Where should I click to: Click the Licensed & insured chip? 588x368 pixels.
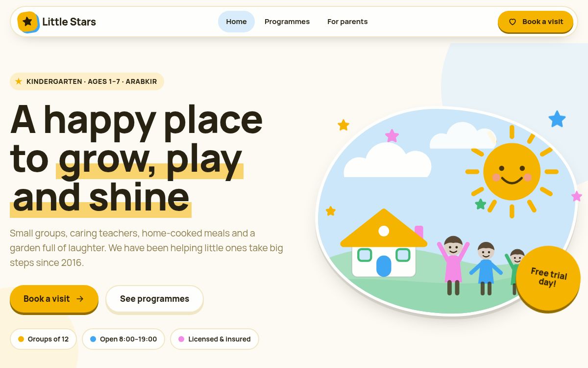[215, 339]
